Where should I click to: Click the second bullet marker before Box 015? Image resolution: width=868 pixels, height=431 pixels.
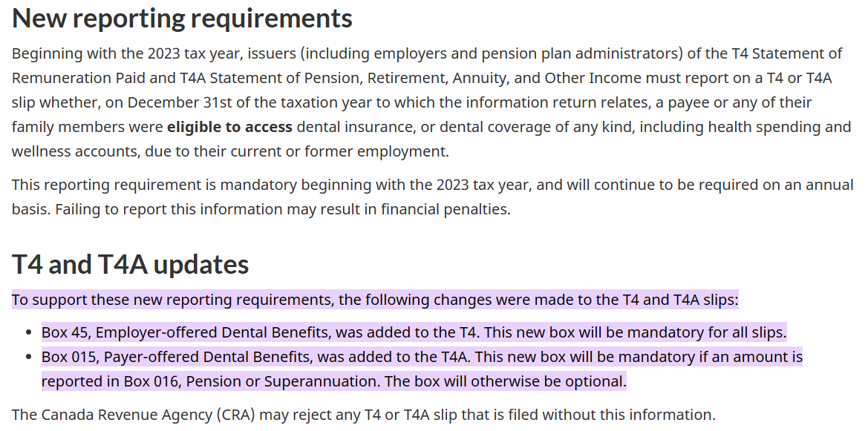coord(30,358)
